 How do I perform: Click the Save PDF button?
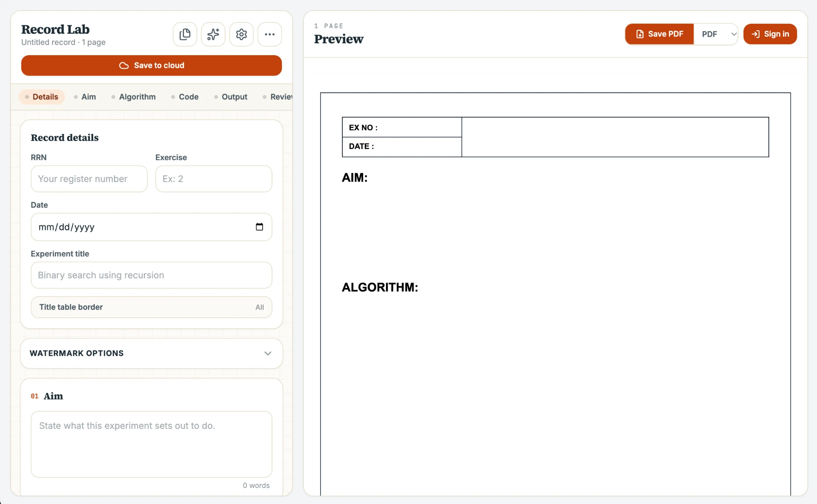[659, 34]
